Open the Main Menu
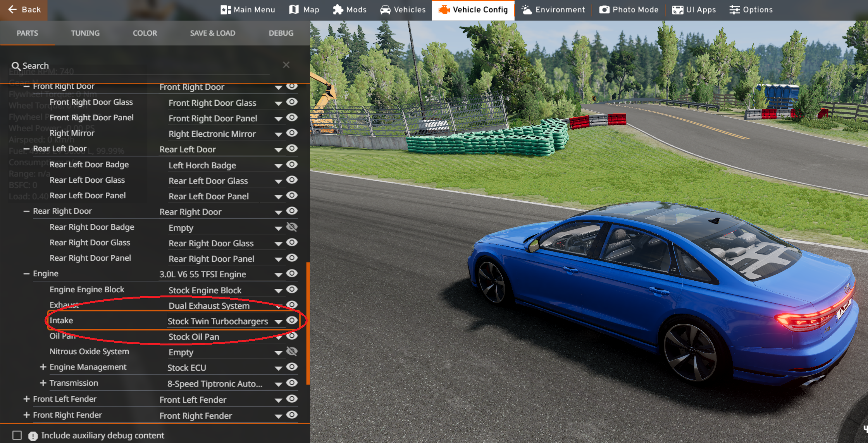 tap(248, 10)
